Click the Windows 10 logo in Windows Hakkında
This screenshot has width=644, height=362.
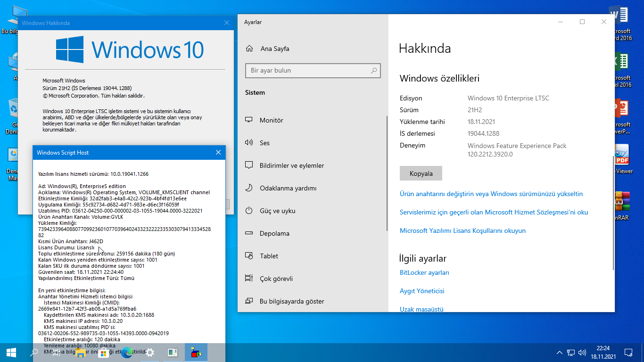pos(130,49)
